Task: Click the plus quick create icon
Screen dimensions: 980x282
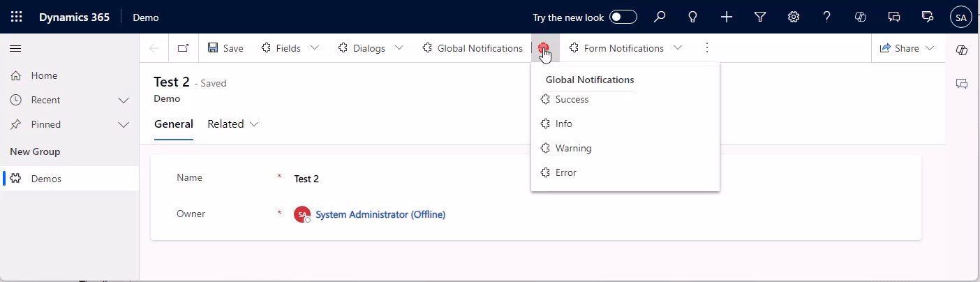Action: coord(727,17)
